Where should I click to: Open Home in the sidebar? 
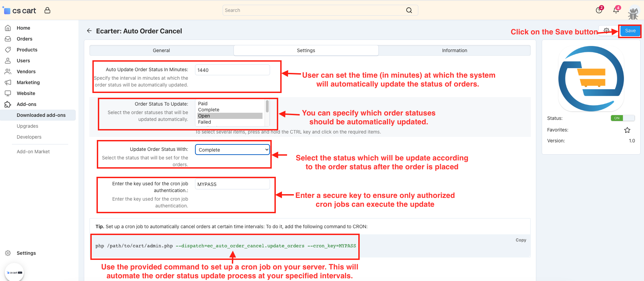23,28
